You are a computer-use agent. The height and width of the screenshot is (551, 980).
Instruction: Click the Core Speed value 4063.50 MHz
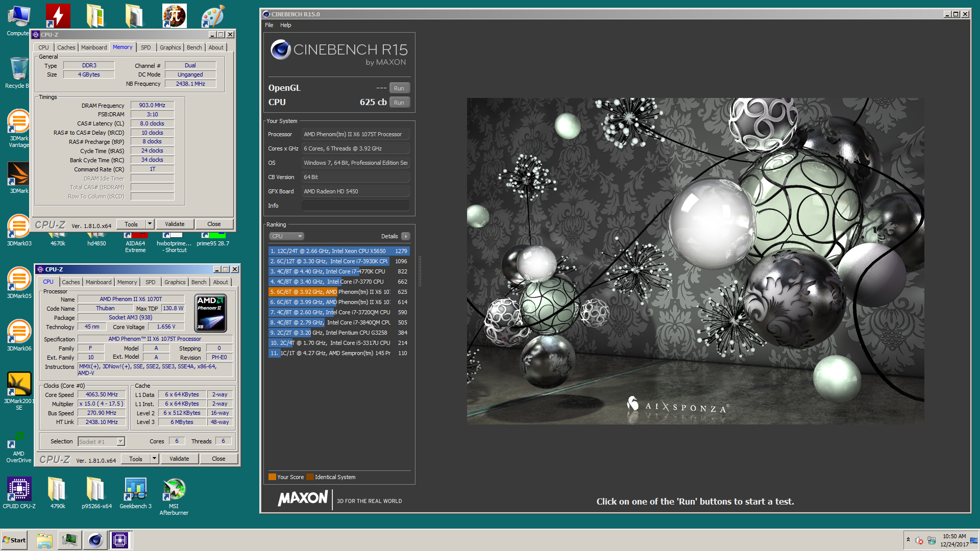(102, 394)
